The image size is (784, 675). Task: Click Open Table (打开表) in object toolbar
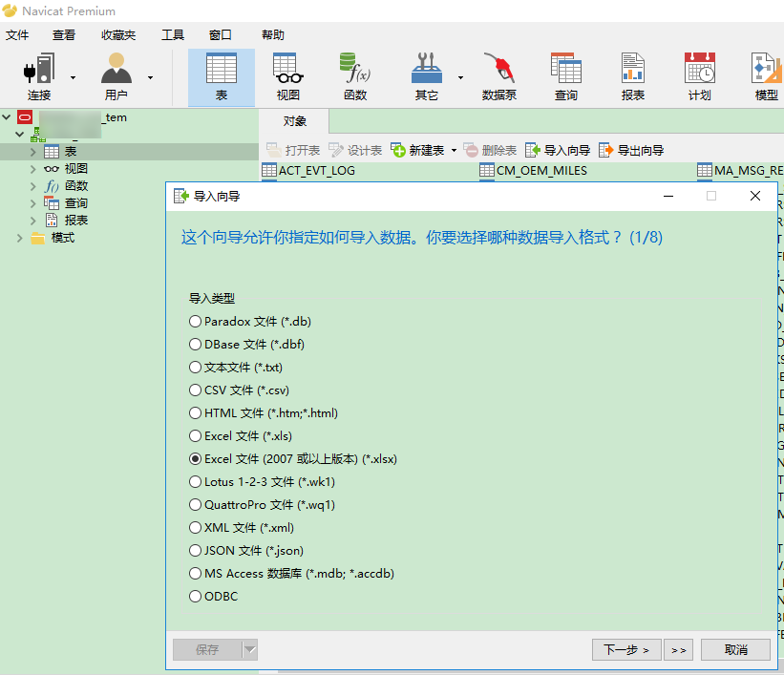[x=293, y=150]
